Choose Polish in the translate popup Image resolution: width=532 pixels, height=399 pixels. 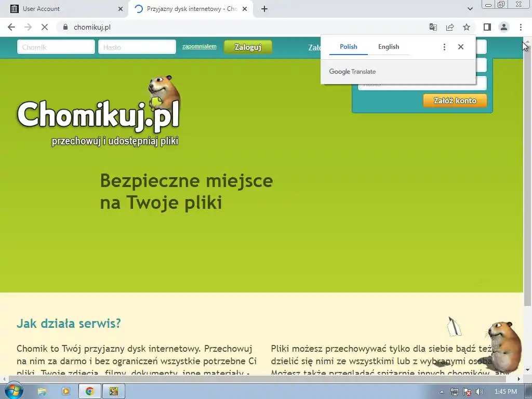(349, 47)
